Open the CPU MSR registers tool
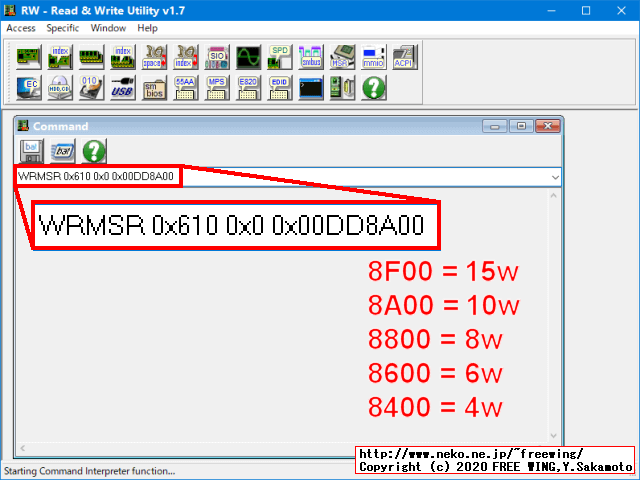The width and height of the screenshot is (640, 480). [x=343, y=57]
